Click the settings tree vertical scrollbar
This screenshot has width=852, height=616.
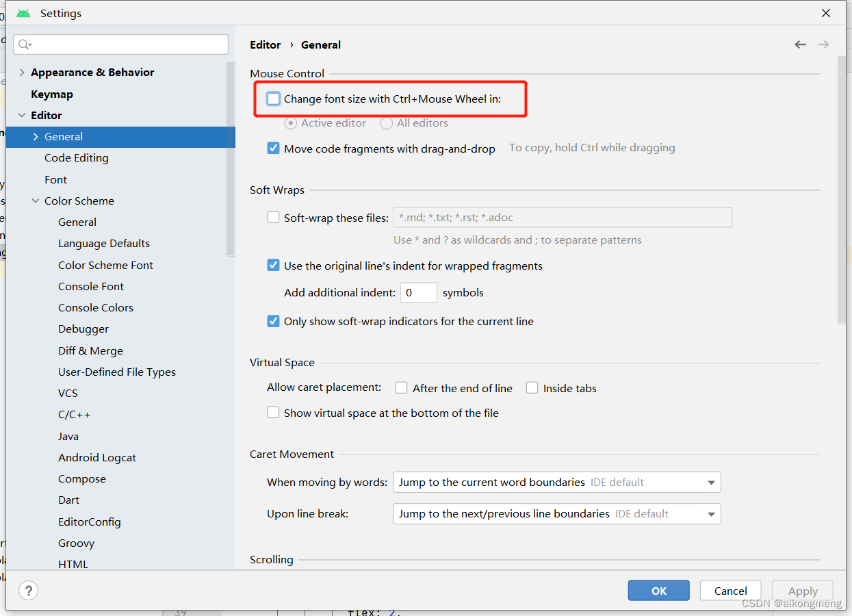coord(231,158)
